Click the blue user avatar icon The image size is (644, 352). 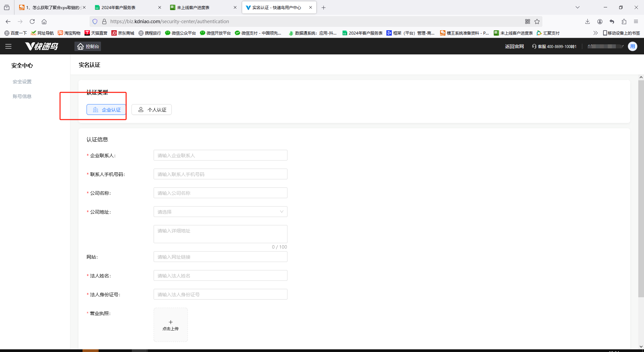pos(632,46)
